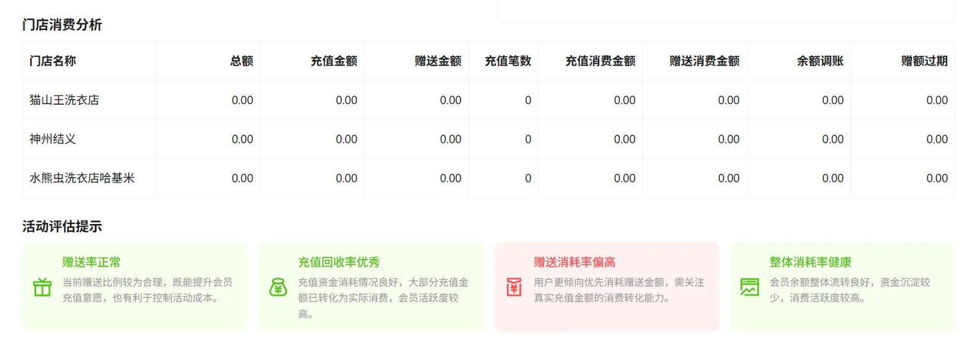This screenshot has height=346, width=980.
Task: Click 赠送金额 value in 神州结义 row
Action: tap(451, 139)
